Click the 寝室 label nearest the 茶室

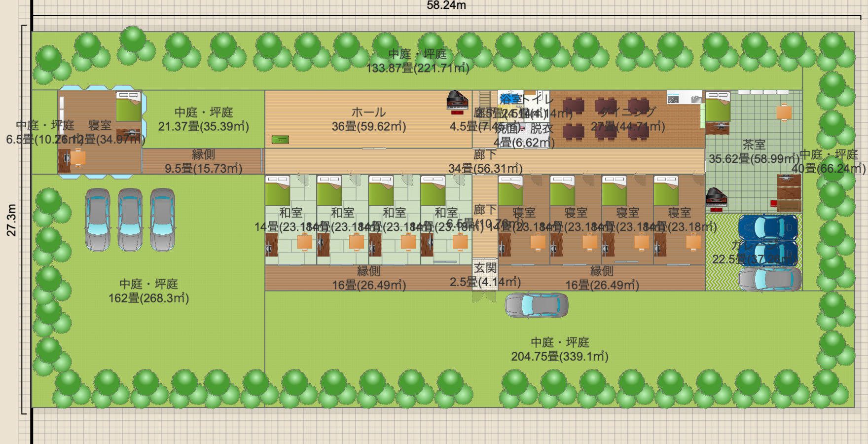point(680,213)
